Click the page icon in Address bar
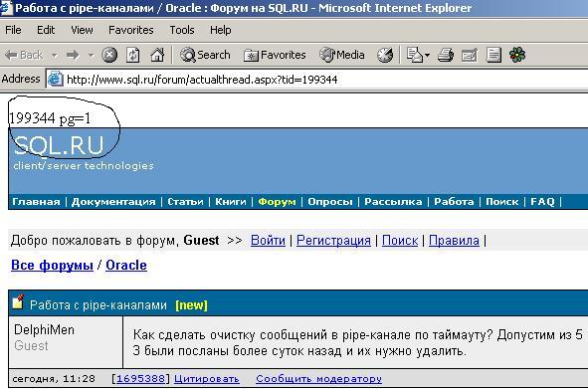Screen dimensions: 588x389 56,80
